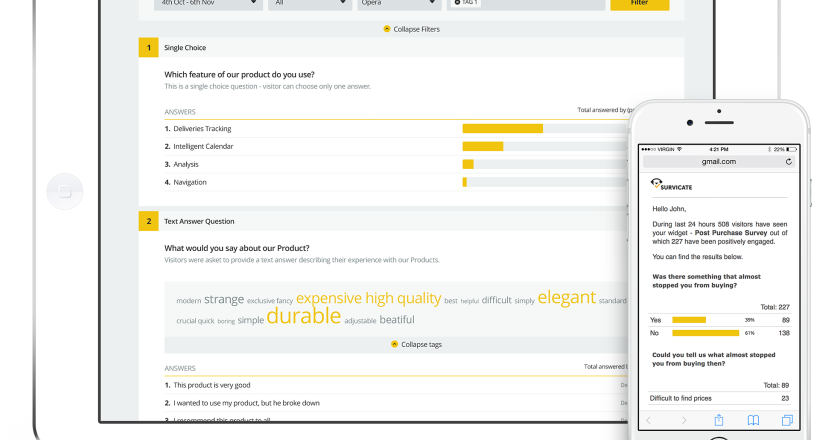Tap the Safari share icon on iPhone
840x440 pixels.
click(719, 420)
